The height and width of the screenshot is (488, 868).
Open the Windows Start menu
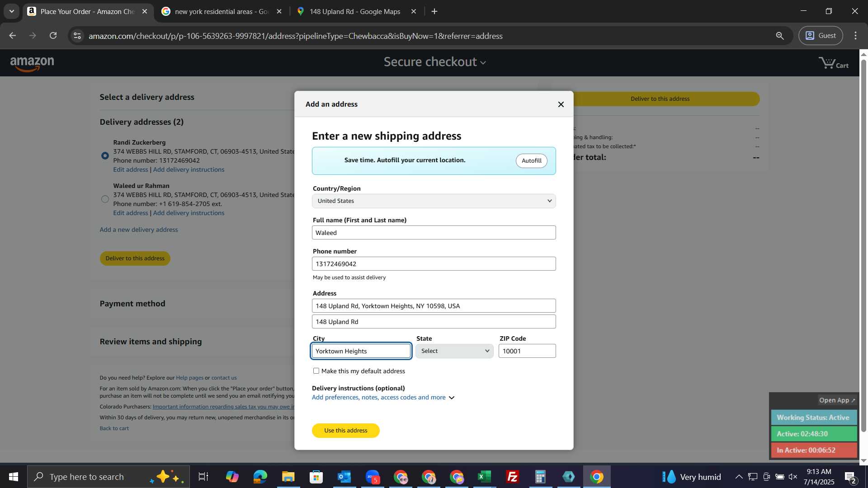point(14,477)
